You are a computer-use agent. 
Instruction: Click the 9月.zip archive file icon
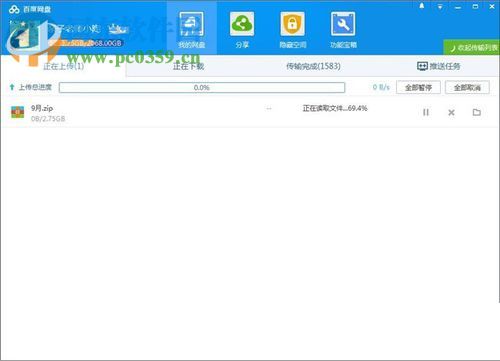(17, 112)
